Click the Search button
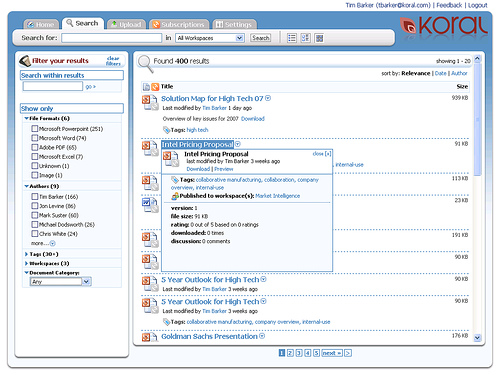The height and width of the screenshot is (375, 500). click(260, 38)
